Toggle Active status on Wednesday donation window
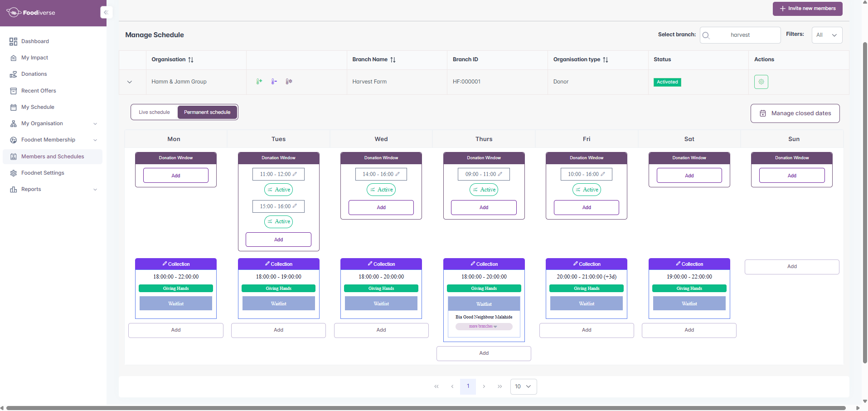This screenshot has height=411, width=868. (x=381, y=190)
